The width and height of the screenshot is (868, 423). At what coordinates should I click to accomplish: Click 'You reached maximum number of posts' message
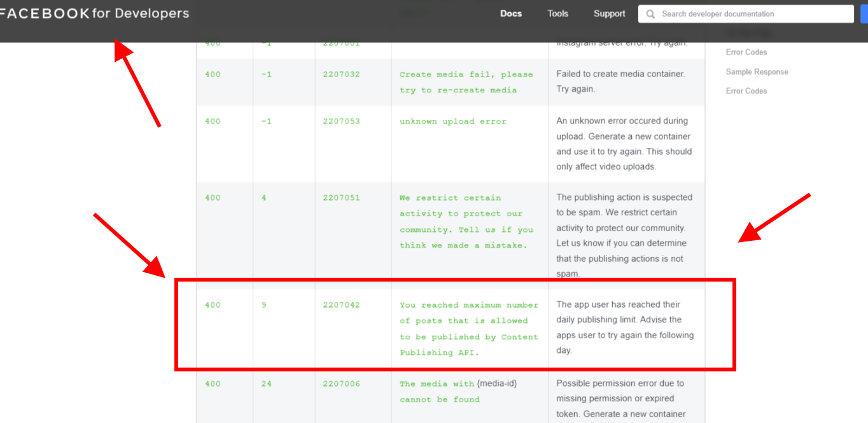point(469,329)
